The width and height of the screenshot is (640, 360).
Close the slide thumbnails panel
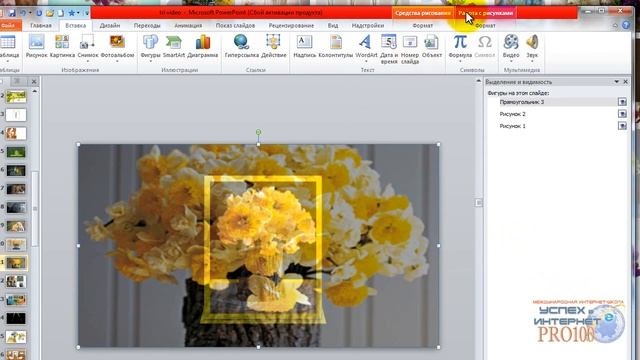point(34,82)
